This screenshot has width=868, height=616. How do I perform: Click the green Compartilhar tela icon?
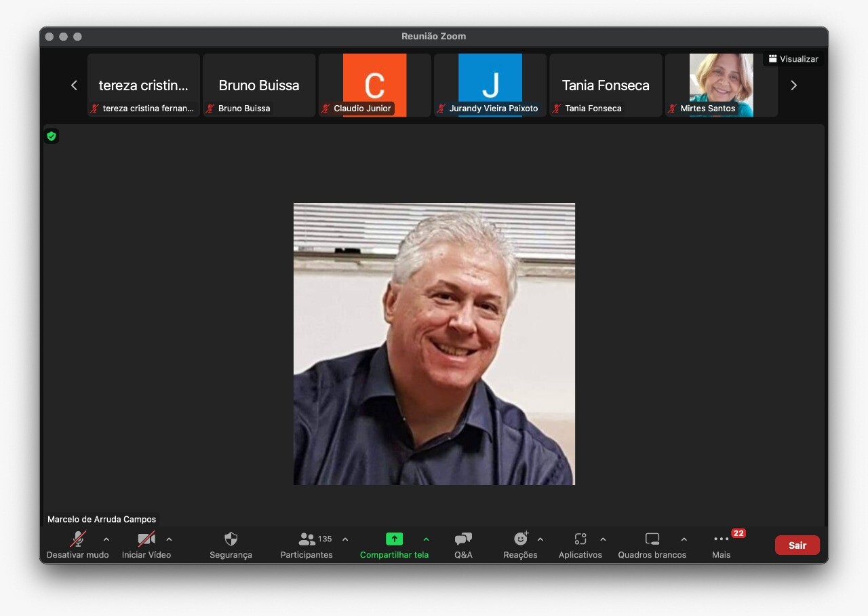(394, 539)
